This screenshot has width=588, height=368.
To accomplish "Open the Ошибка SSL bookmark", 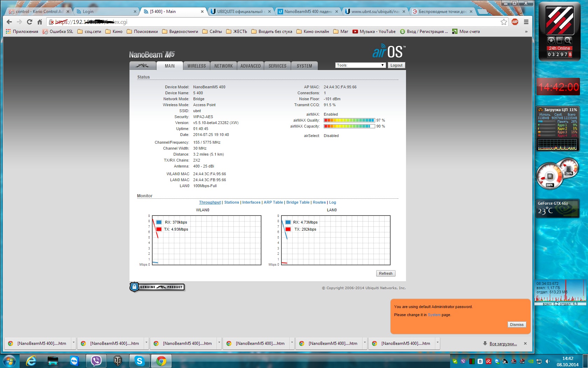I will 58,32.
